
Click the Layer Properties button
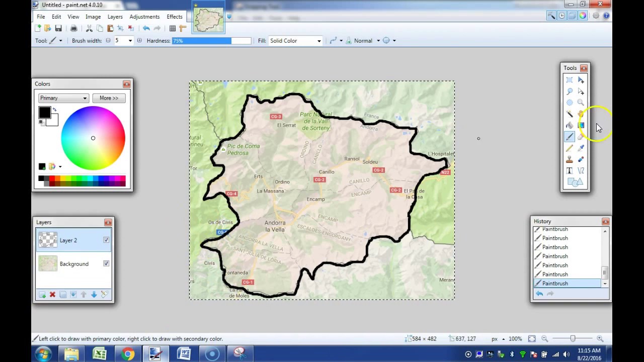104,295
